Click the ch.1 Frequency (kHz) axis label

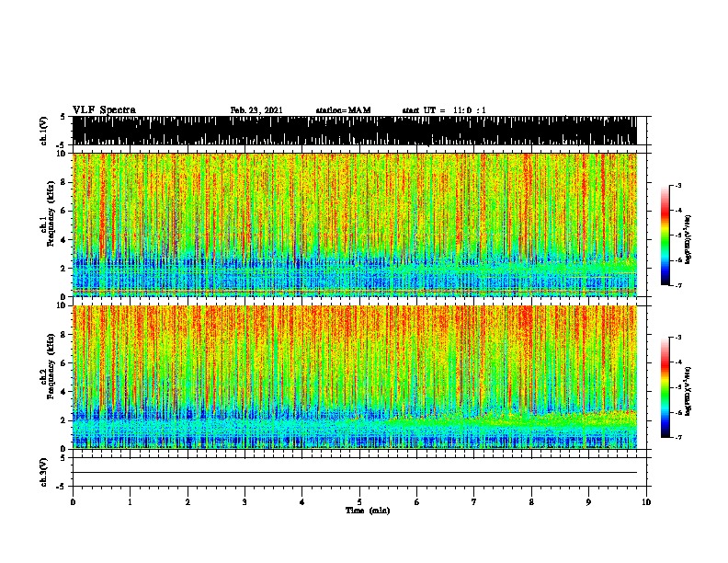(x=50, y=213)
